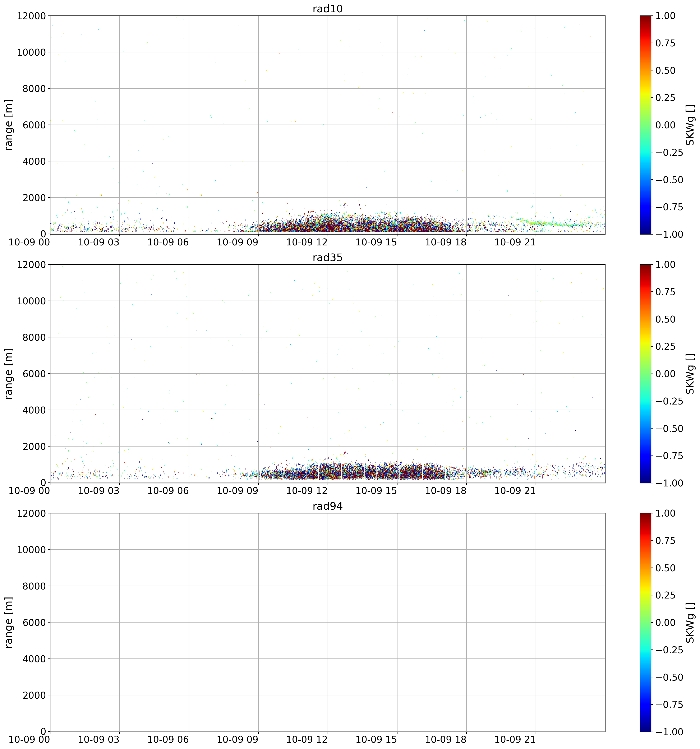The image size is (700, 749).
Task: Click the 10000 y-tick of rad94
Action: (31, 550)
